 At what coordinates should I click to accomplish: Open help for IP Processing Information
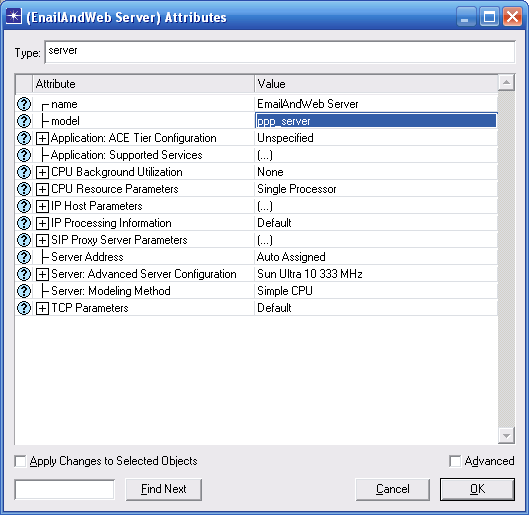pyautogui.click(x=24, y=223)
